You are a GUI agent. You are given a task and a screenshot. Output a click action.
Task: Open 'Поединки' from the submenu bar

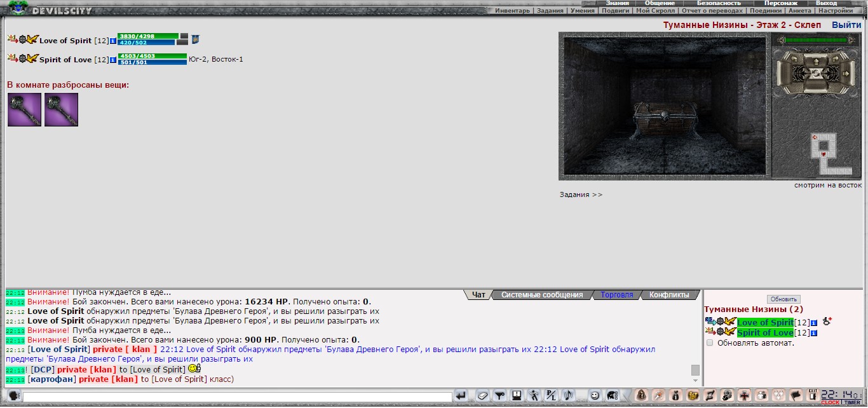click(x=766, y=11)
